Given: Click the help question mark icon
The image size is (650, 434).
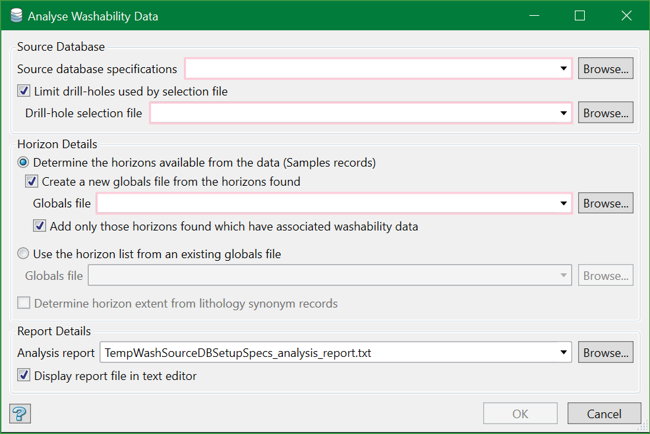Looking at the screenshot, I should point(19,414).
